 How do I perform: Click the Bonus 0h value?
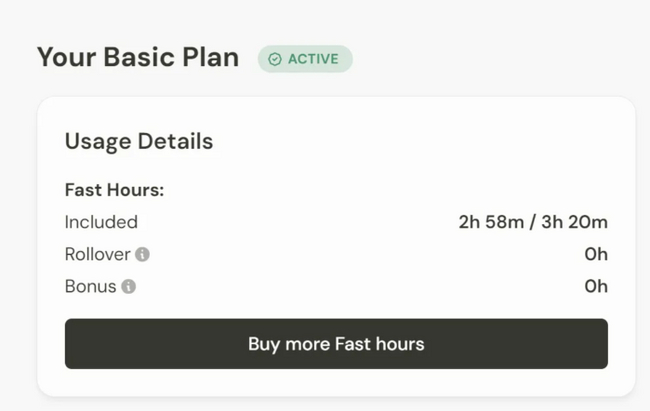596,287
